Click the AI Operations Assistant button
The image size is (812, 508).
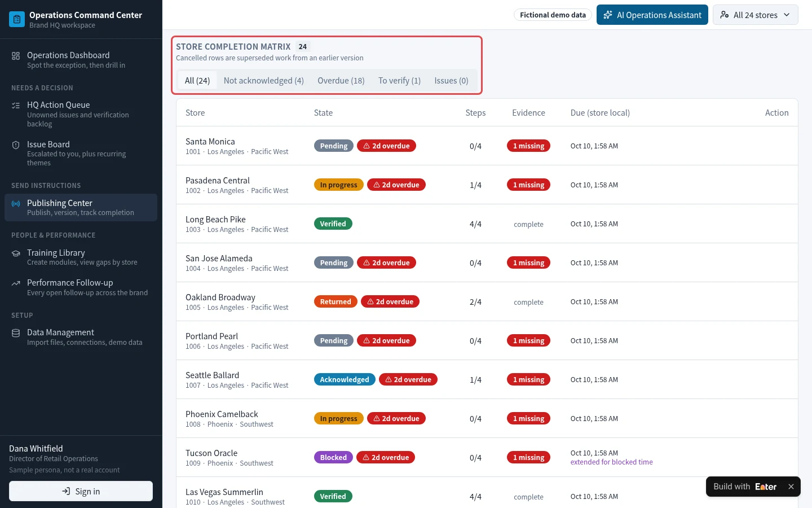tap(652, 15)
